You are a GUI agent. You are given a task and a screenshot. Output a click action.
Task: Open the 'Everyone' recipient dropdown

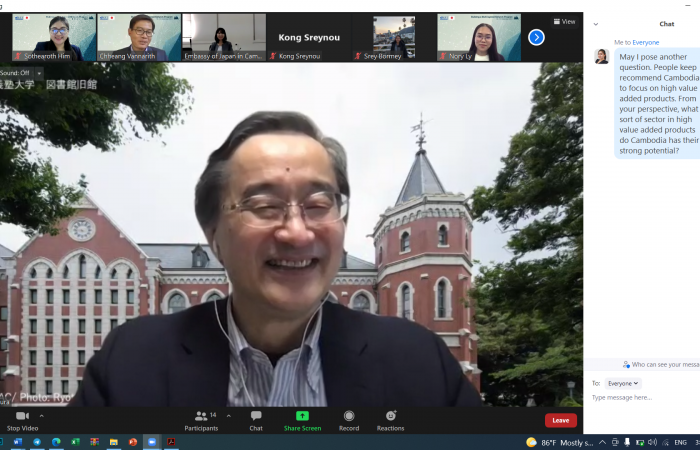(x=622, y=383)
